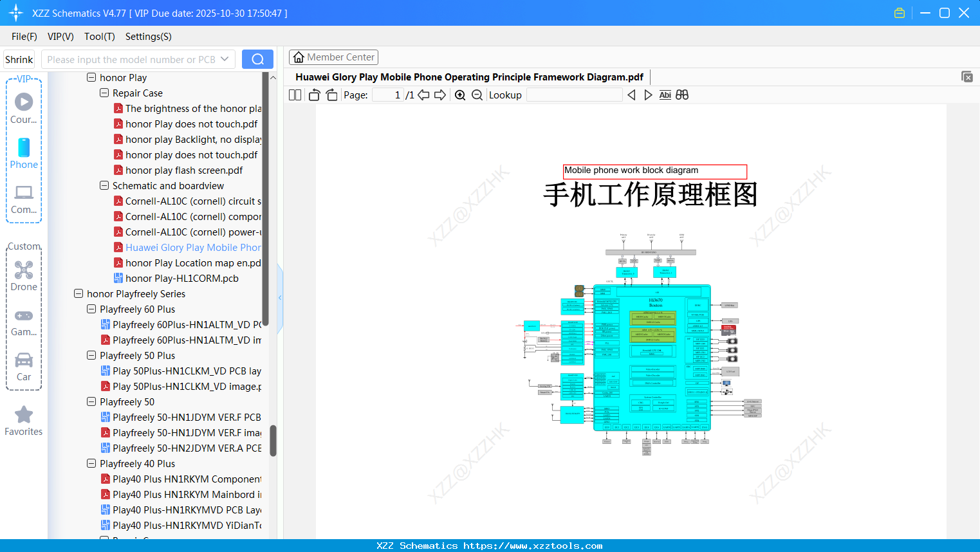This screenshot has width=980, height=552.
Task: Collapse honor Playfreely Series node
Action: coord(79,293)
